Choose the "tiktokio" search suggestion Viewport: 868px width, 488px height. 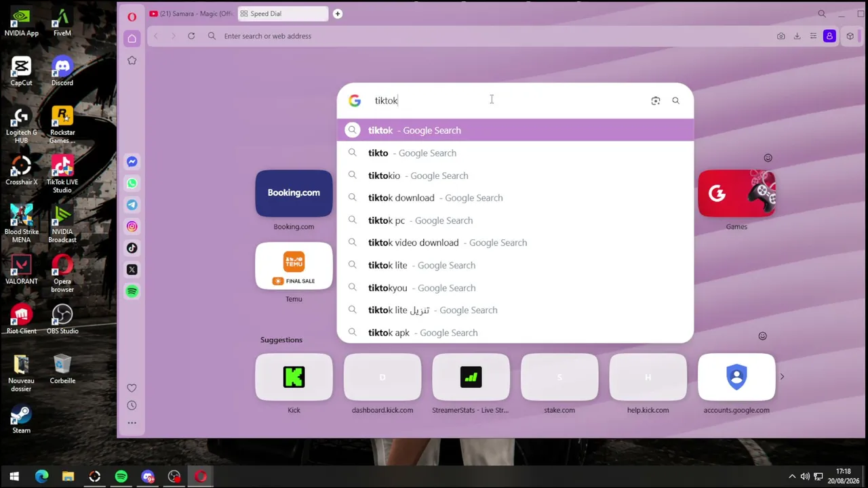(x=515, y=176)
